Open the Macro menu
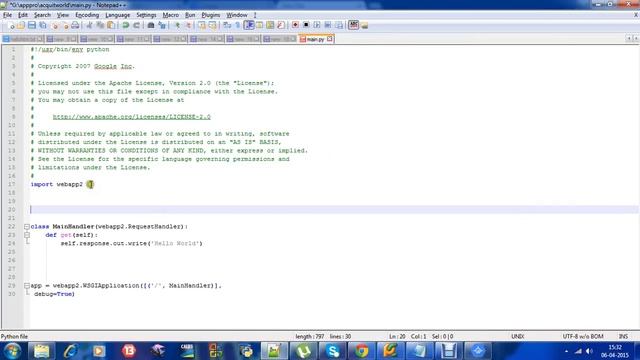Viewport: 640px width, 360px height. (171, 15)
